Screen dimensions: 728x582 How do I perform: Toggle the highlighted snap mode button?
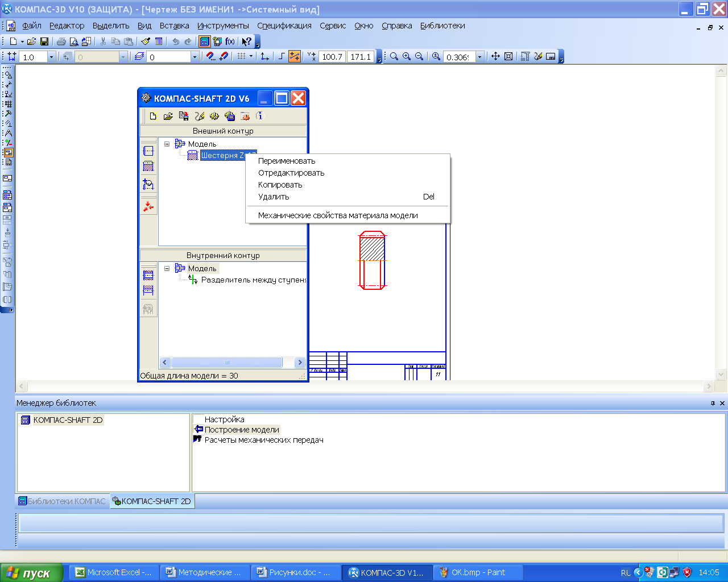(295, 56)
